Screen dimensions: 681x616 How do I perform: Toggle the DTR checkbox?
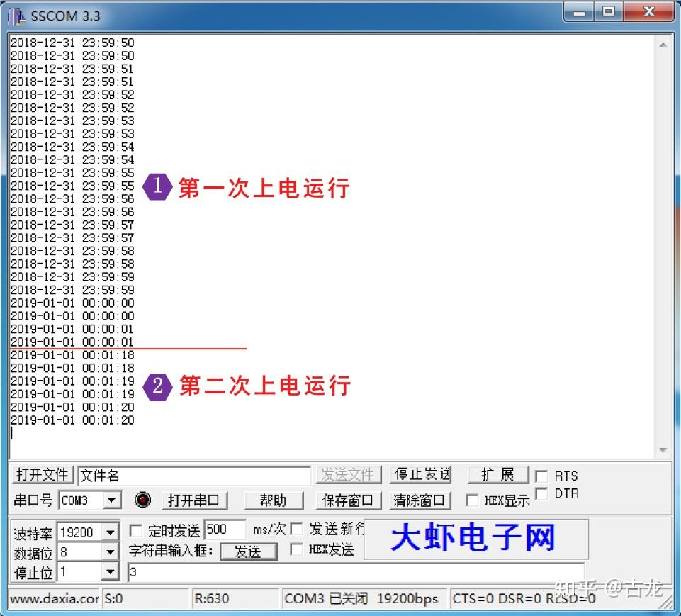pos(543,493)
